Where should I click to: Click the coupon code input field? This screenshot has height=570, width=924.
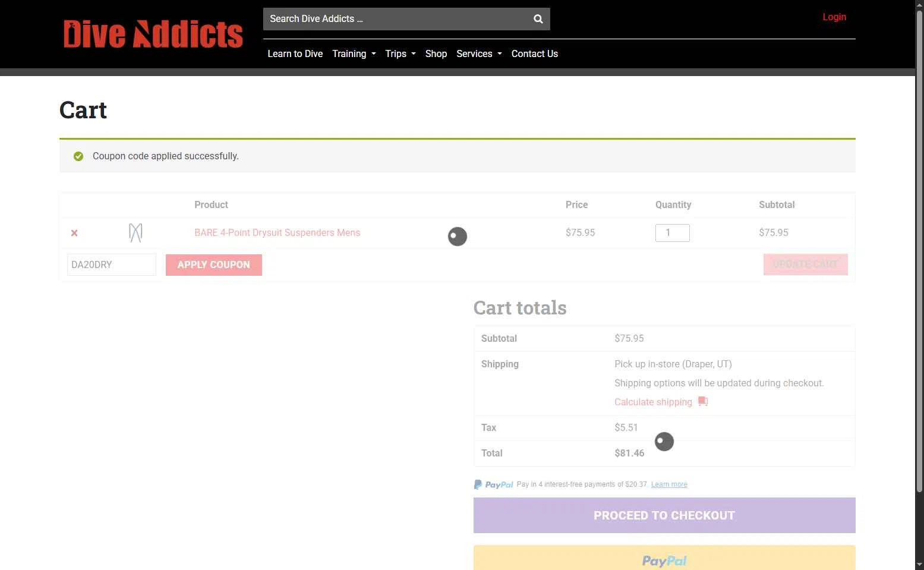(112, 264)
